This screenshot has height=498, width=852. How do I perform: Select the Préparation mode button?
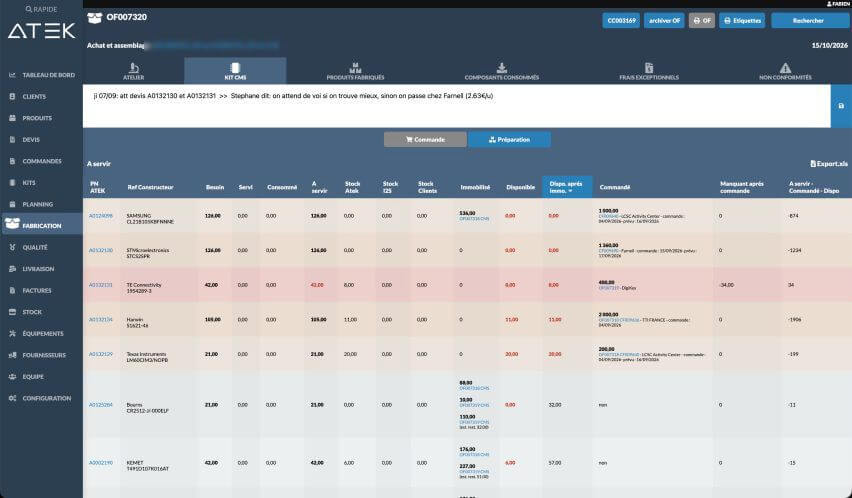[509, 140]
